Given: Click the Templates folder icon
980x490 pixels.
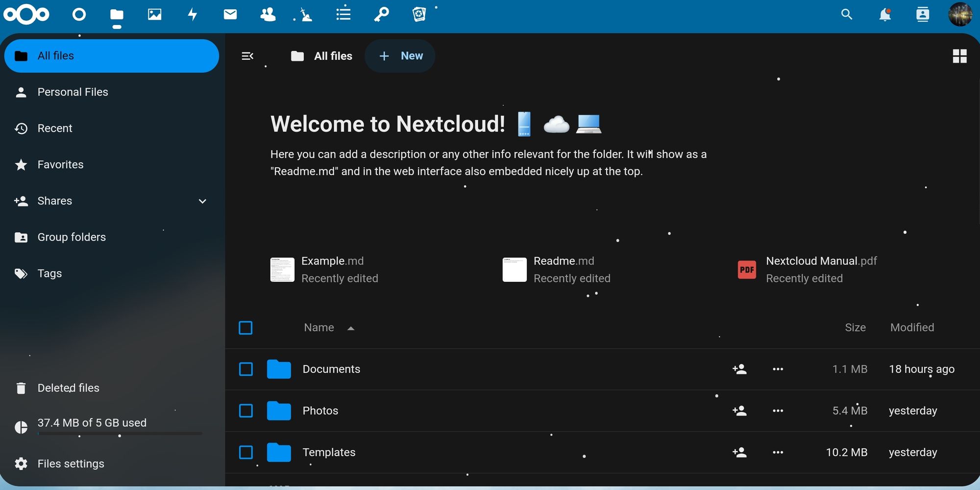Looking at the screenshot, I should (279, 452).
